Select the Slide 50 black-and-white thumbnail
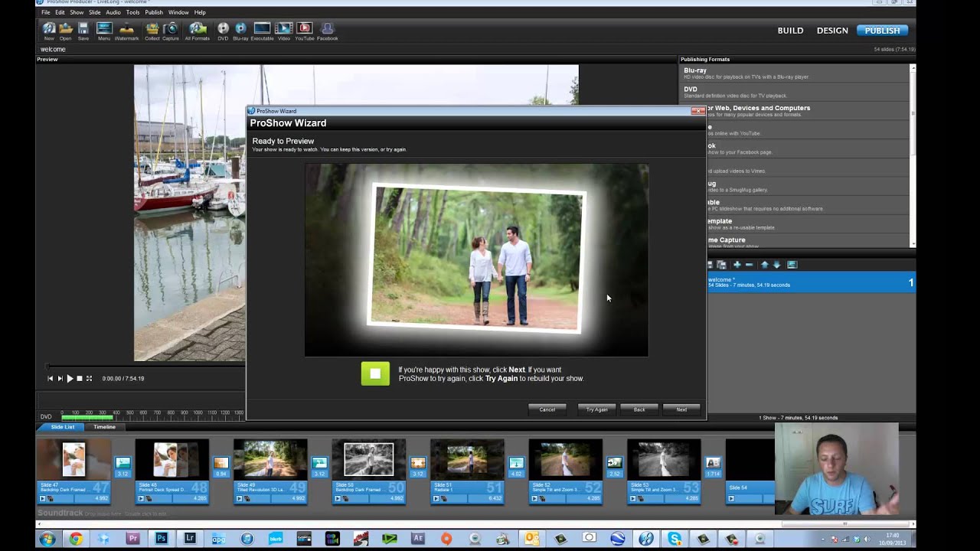980x551 pixels. (x=369, y=459)
